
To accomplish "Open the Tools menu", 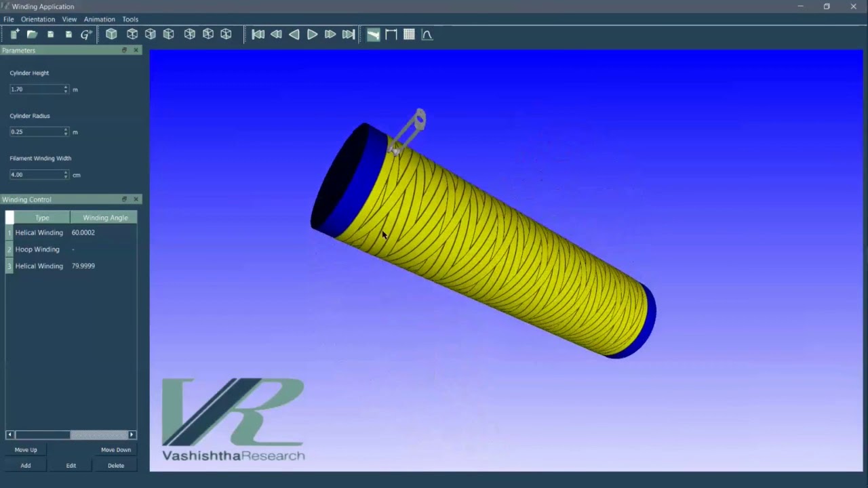I will point(130,19).
